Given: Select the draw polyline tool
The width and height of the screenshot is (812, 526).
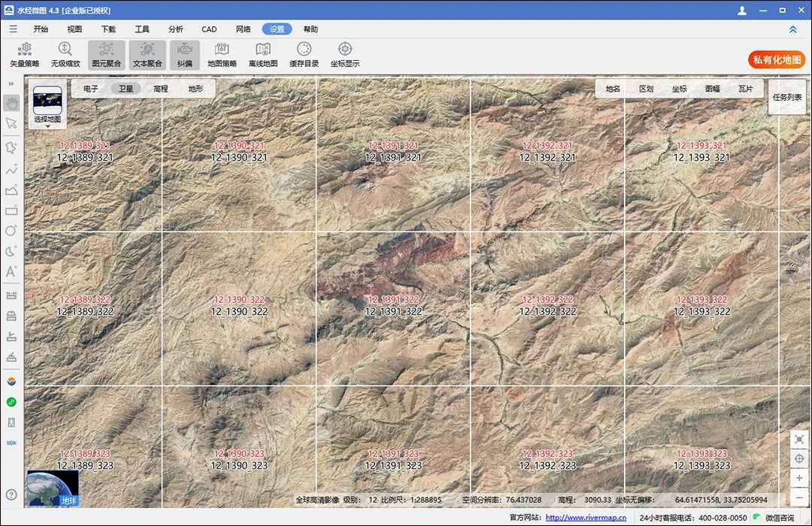Looking at the screenshot, I should [x=11, y=169].
